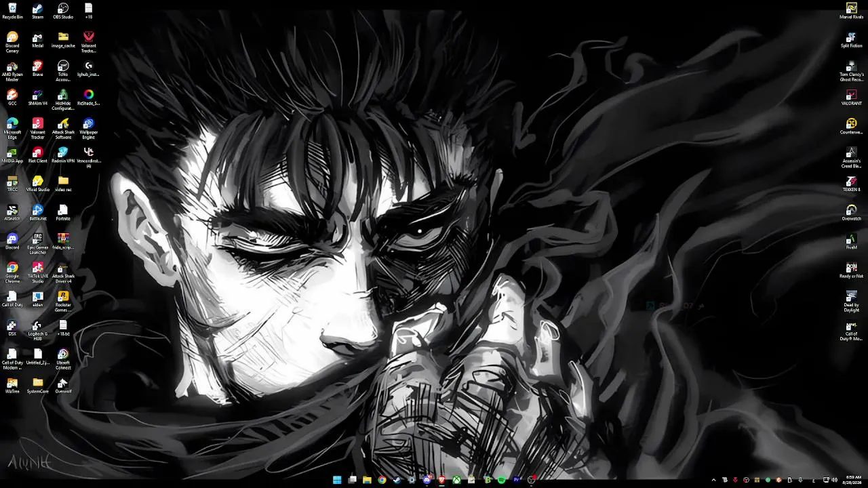Select the Split Fiction game shortcut
868x488 pixels.
(x=852, y=40)
